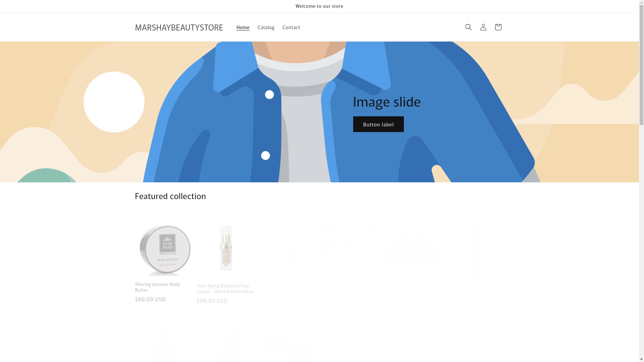644x362 pixels.
Task: Click the Button label button
Action: click(378, 124)
